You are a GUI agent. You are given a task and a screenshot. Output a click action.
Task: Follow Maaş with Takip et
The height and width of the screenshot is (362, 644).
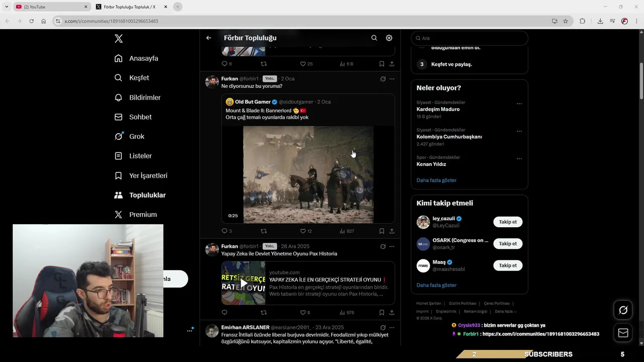click(x=508, y=265)
